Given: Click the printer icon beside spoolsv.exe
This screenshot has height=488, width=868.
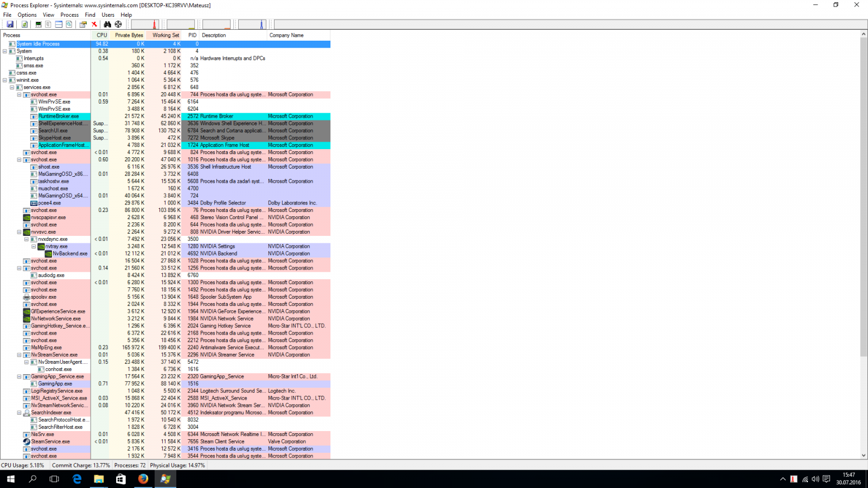Looking at the screenshot, I should click(27, 297).
